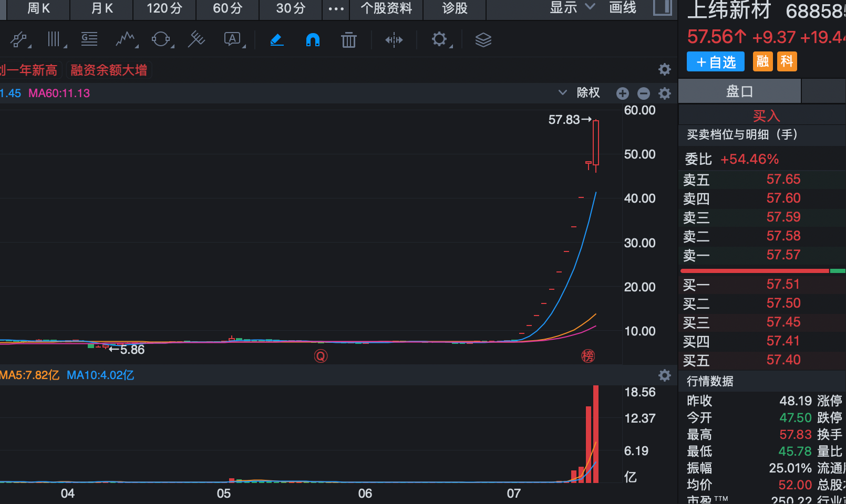Click the MA60:11.13 indicator label
This screenshot has height=504, width=846.
[x=59, y=93]
